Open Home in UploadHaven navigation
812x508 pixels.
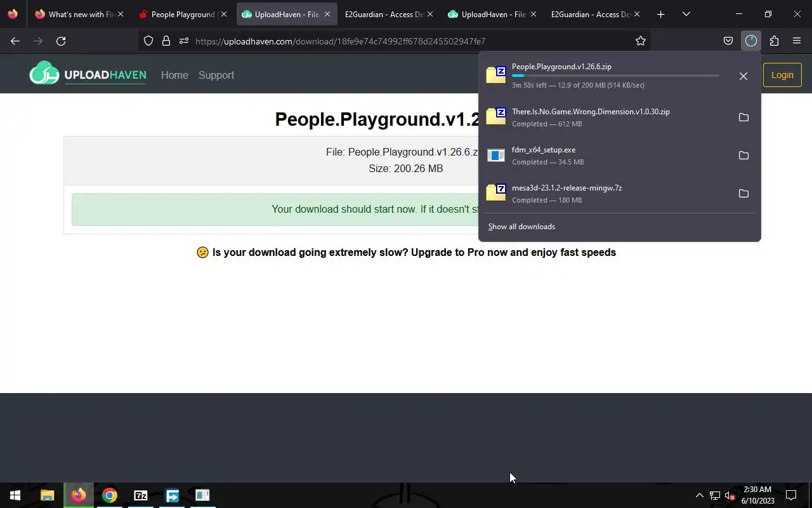(174, 75)
